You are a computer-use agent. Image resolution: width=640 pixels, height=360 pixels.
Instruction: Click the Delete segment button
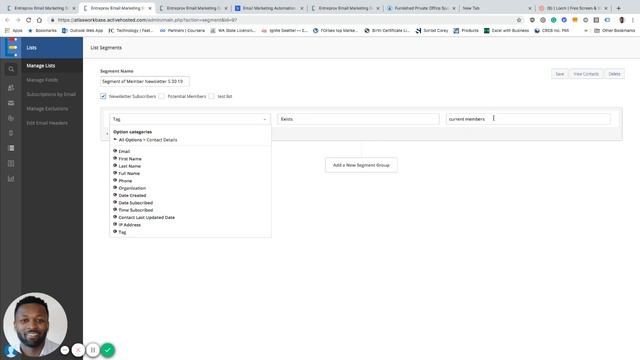614,74
